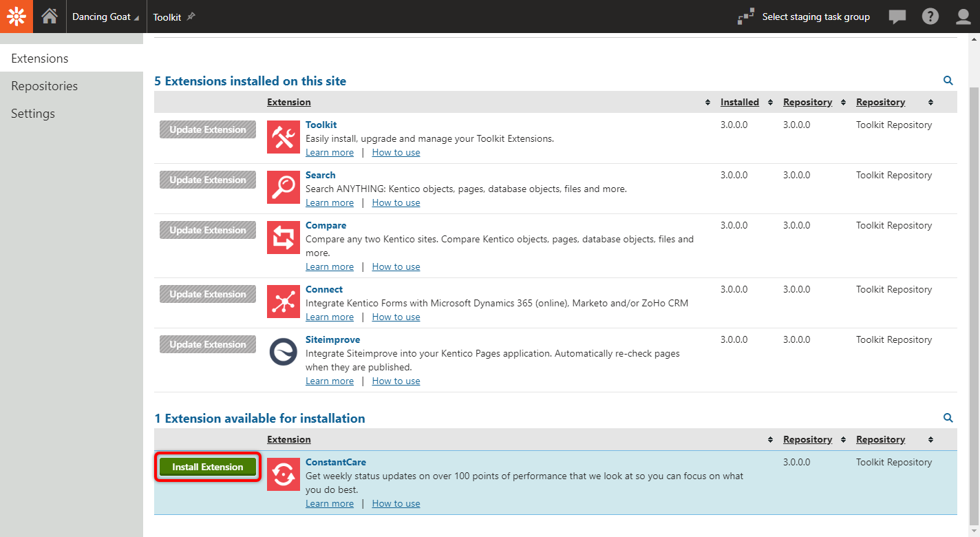Viewport: 980px width, 537px height.
Task: Click Update Extension for Search
Action: pos(208,180)
